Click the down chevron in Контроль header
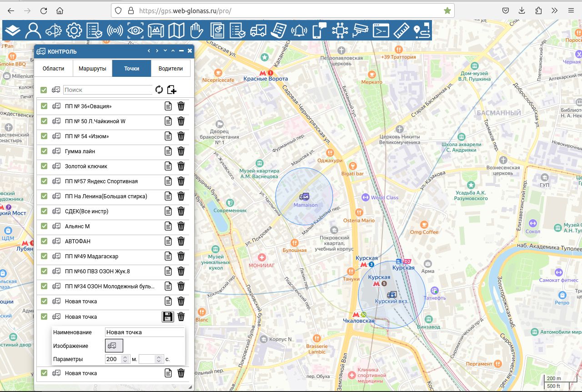 (165, 51)
